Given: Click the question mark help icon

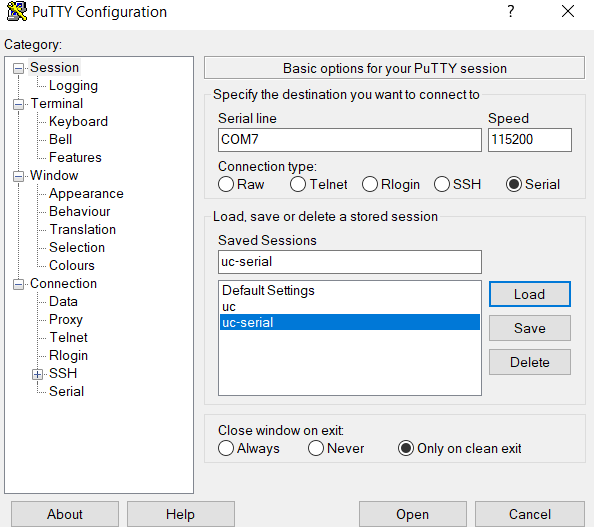Looking at the screenshot, I should coord(511,11).
